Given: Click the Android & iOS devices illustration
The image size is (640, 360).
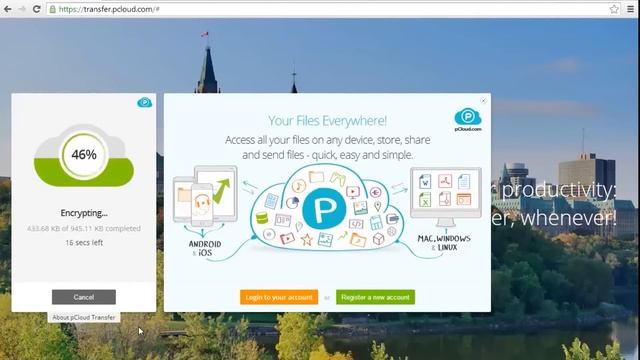Looking at the screenshot, I should pos(205,196).
